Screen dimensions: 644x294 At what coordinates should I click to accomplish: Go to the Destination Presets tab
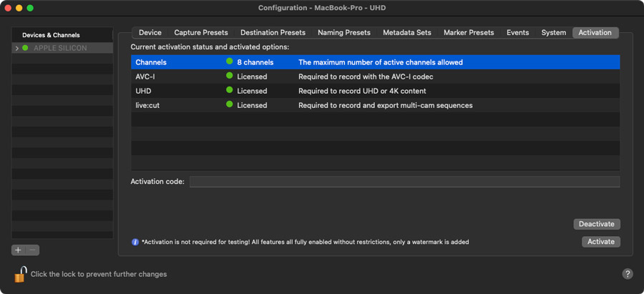click(x=273, y=33)
